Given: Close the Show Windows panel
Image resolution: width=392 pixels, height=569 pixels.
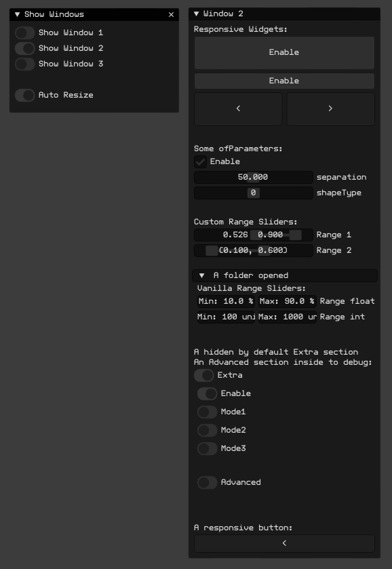Looking at the screenshot, I should (172, 14).
